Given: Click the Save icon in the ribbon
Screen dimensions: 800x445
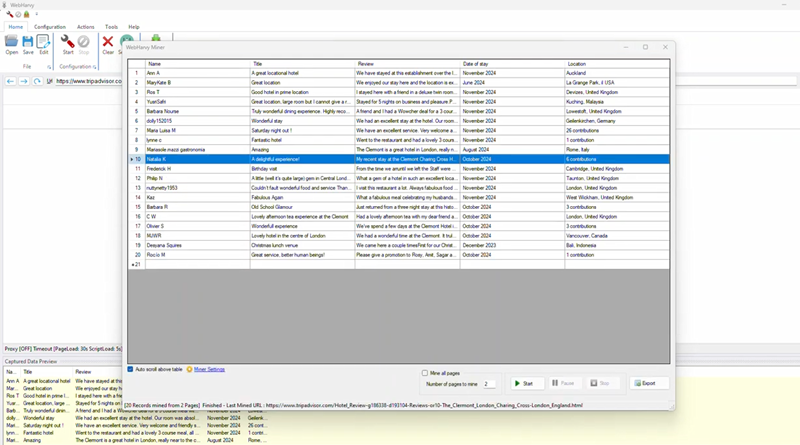Looking at the screenshot, I should [28, 42].
